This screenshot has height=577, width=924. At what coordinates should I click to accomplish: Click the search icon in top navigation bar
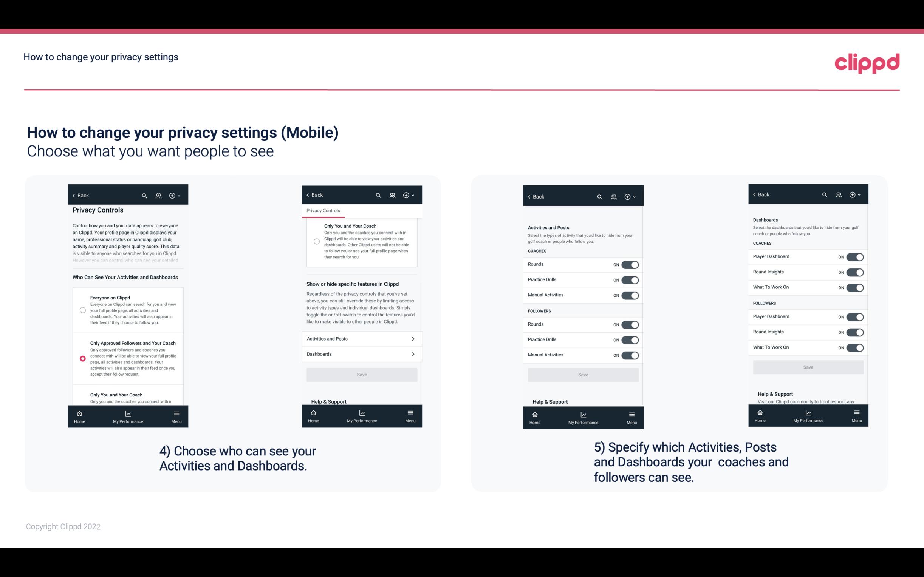[x=144, y=196]
